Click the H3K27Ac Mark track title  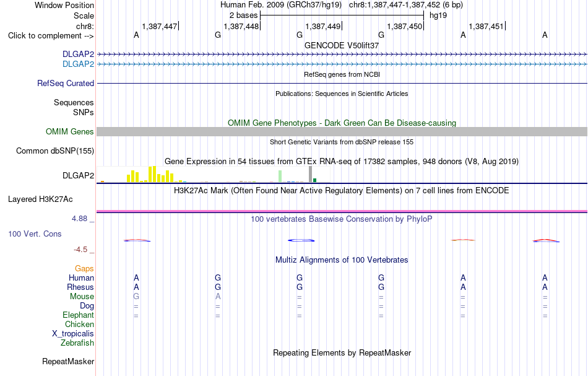tap(342, 191)
